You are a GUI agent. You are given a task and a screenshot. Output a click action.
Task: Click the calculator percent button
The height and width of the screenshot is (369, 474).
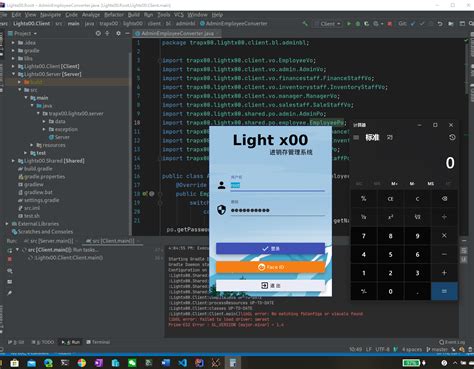coord(364,199)
